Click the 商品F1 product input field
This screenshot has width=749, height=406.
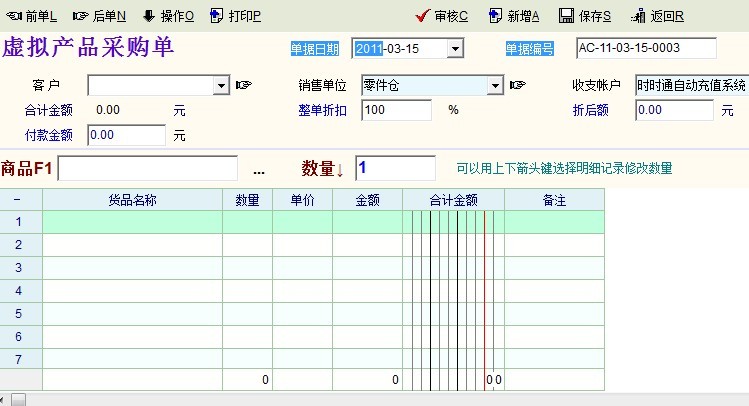[x=147, y=168]
